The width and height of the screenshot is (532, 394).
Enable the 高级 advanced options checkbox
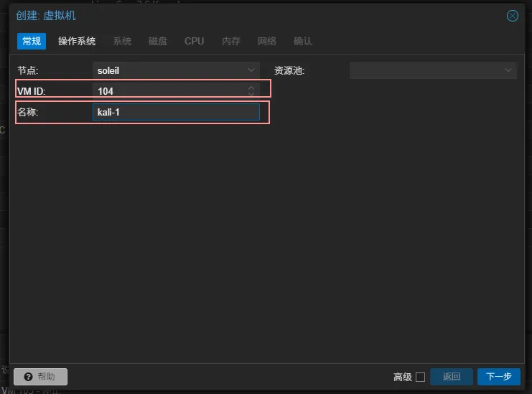[420, 377]
